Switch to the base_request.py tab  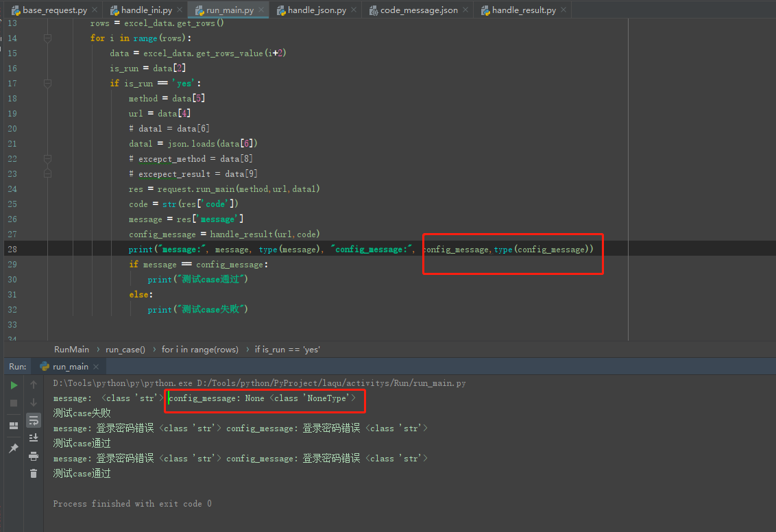pyautogui.click(x=54, y=10)
